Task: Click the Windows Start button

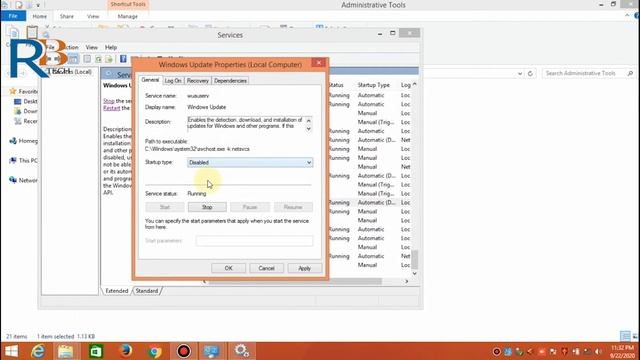Action: (11, 351)
